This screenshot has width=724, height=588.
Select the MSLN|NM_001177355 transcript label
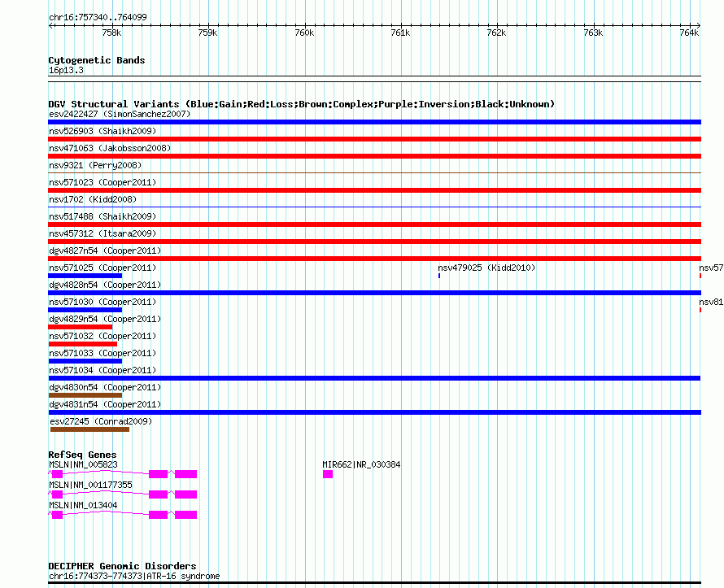coord(90,485)
